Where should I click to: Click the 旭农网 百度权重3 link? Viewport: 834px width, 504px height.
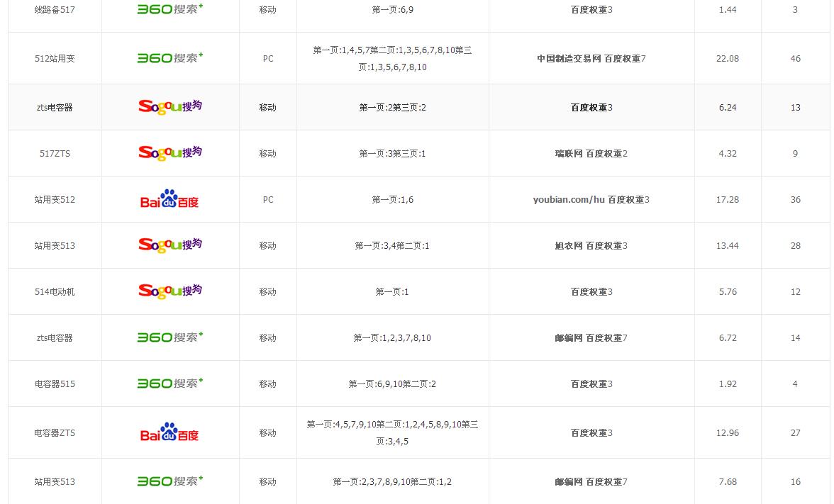(x=591, y=246)
